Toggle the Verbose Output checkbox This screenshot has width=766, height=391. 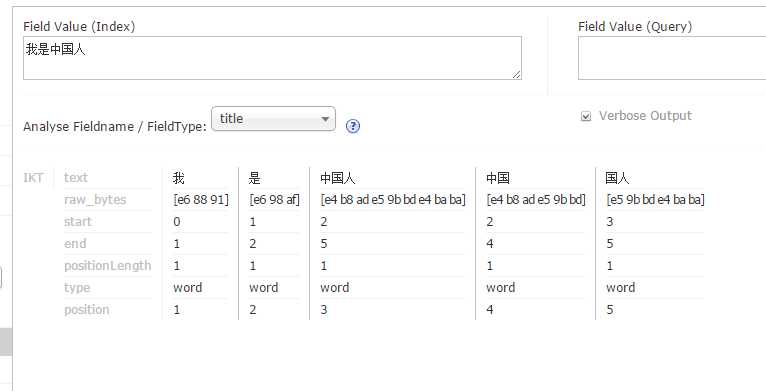(x=586, y=116)
